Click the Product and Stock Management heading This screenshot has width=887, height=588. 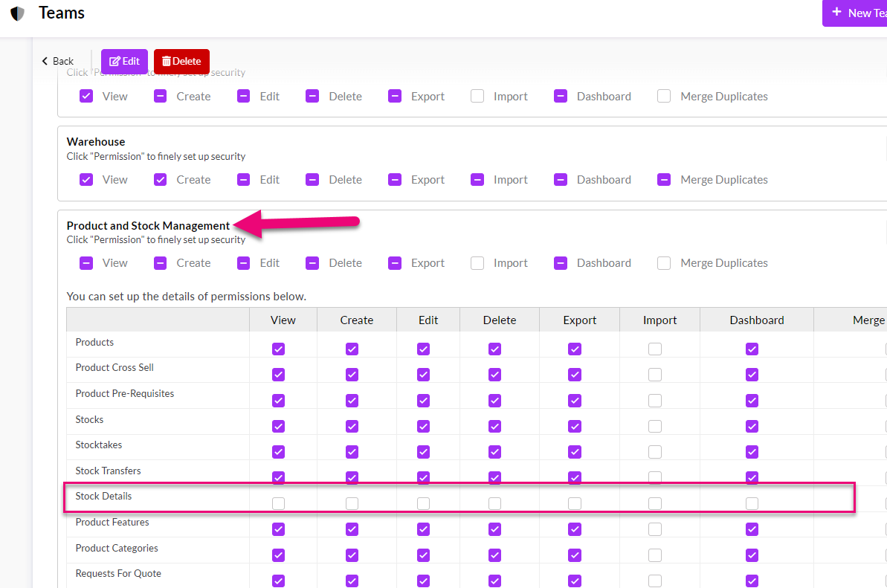[x=148, y=225]
